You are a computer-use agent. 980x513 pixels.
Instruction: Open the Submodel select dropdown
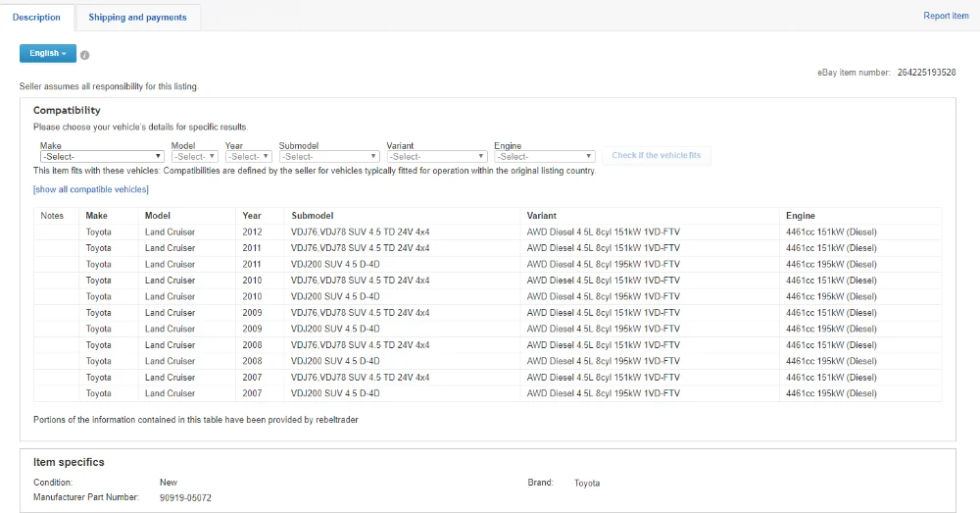(328, 156)
